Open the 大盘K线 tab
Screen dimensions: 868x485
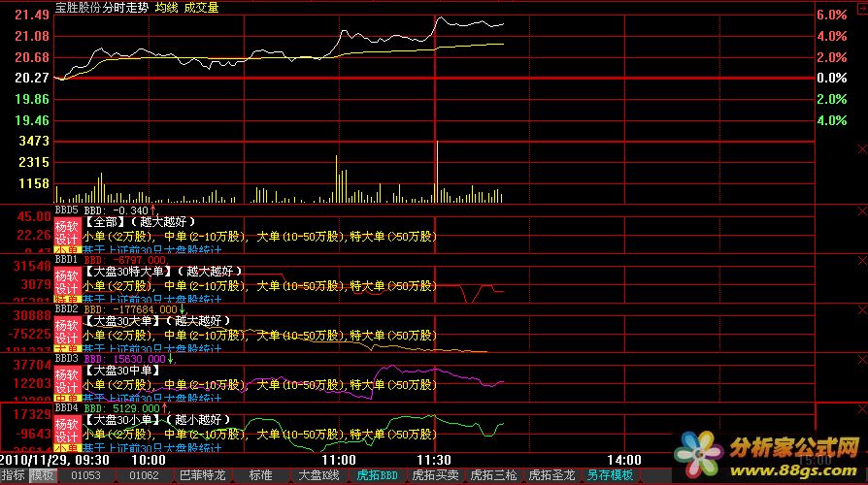(318, 475)
